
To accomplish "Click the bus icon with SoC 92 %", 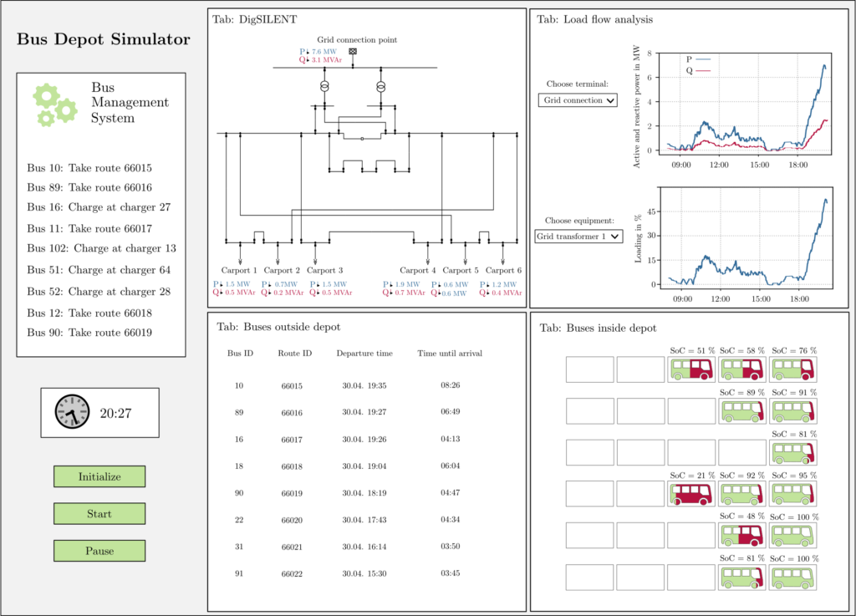I will point(741,493).
